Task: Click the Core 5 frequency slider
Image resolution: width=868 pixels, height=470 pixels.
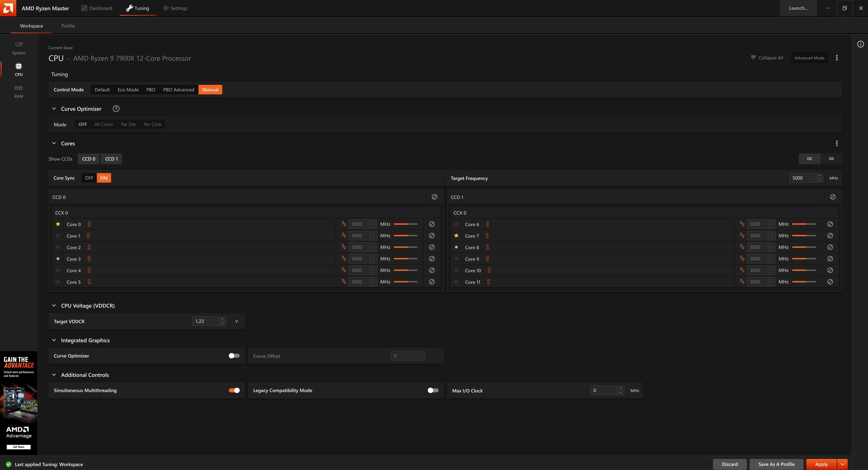Action: click(405, 282)
